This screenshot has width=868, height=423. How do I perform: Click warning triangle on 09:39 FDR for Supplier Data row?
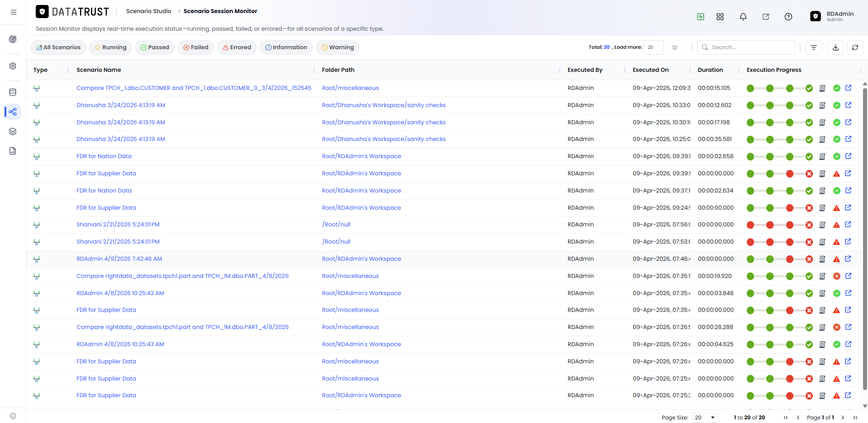tap(836, 174)
